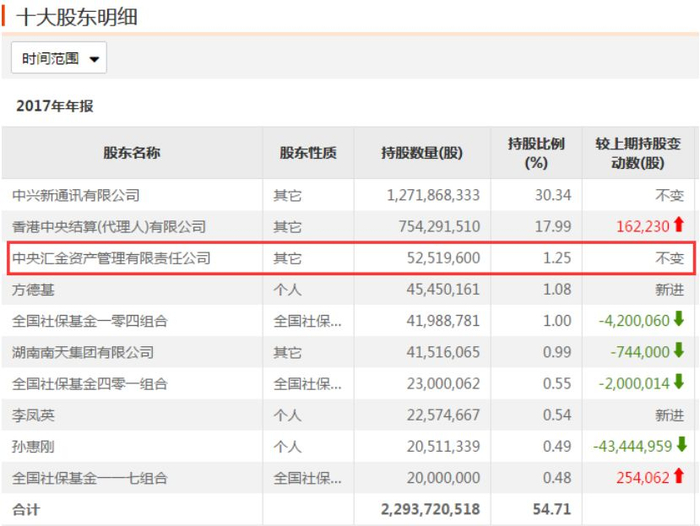
Task: Click change value -4,200,060
Action: pyautogui.click(x=634, y=321)
